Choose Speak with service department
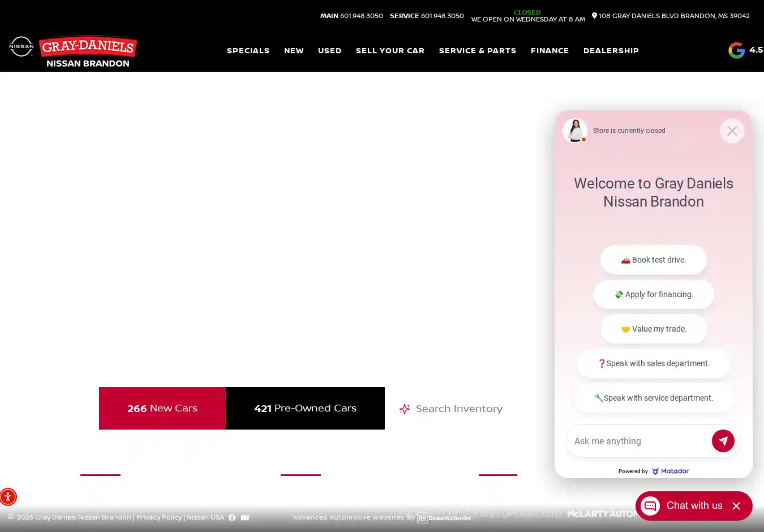Image resolution: width=764 pixels, height=532 pixels. (654, 398)
